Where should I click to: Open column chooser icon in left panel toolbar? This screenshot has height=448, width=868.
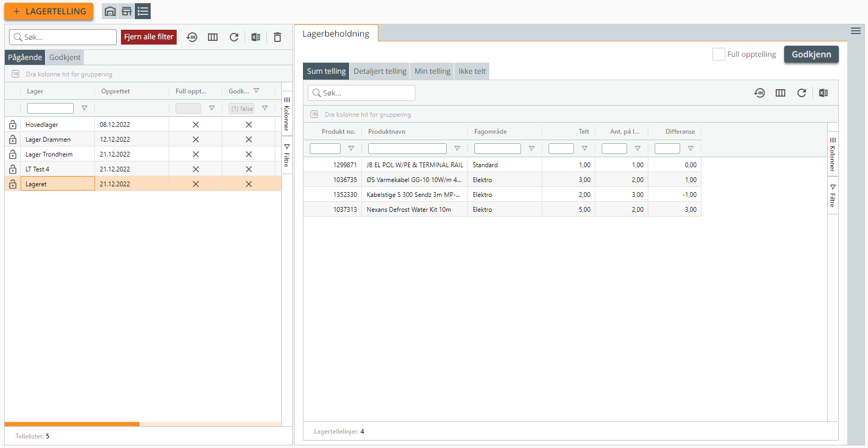click(x=213, y=37)
